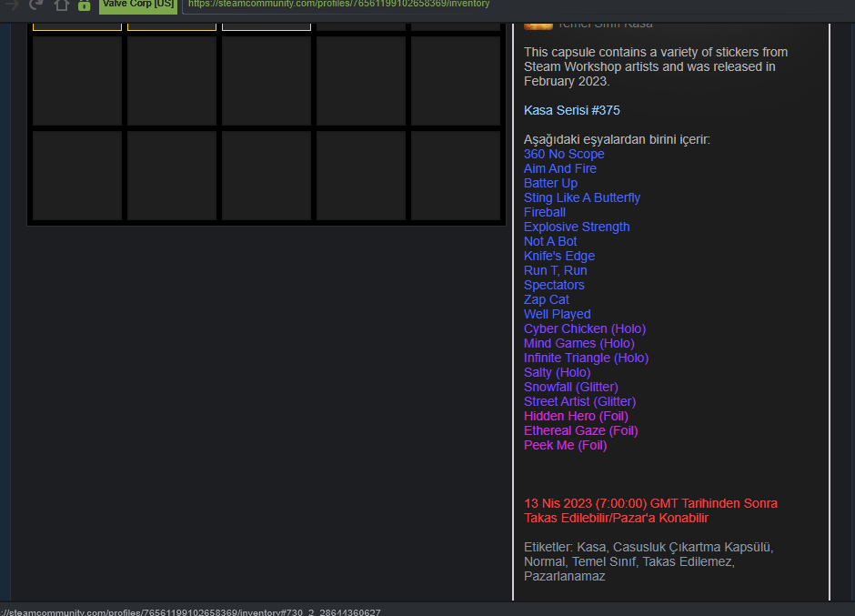This screenshot has height=616, width=855.
Task: Open Sting Like A Butterfly sticker link
Action: pos(582,198)
